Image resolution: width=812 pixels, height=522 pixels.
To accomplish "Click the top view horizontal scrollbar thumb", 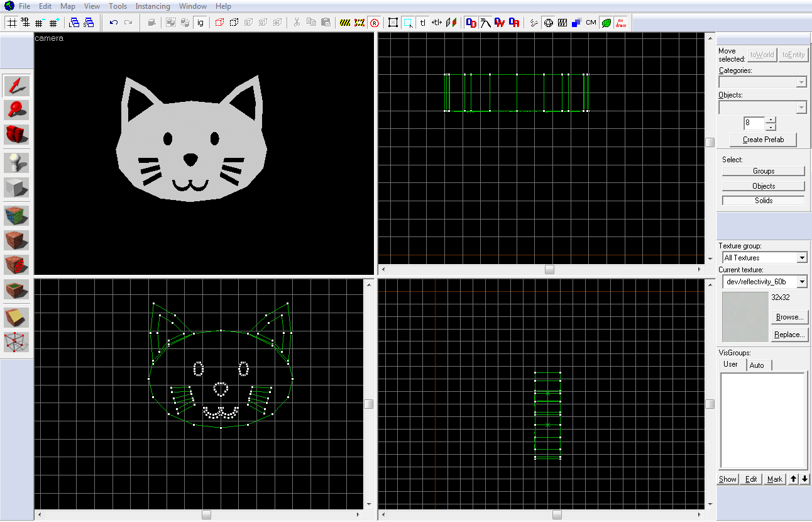I will point(549,269).
